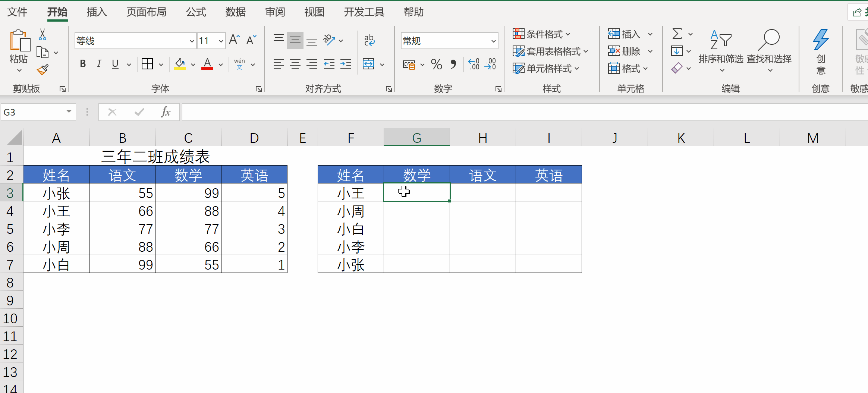Open the number format 常规 dropdown
The image size is (868, 393).
pyautogui.click(x=493, y=41)
